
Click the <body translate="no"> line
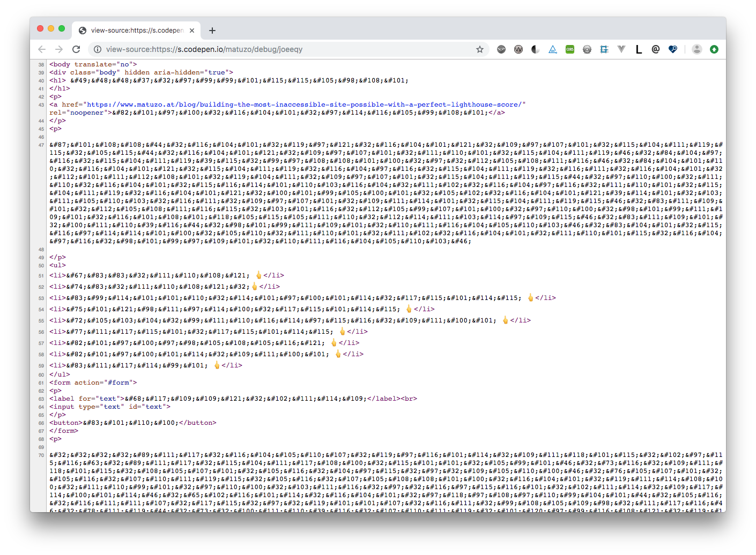click(x=93, y=64)
